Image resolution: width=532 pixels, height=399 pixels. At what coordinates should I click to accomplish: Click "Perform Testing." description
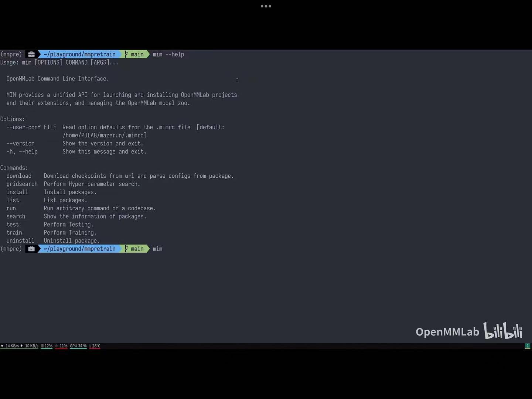click(69, 225)
